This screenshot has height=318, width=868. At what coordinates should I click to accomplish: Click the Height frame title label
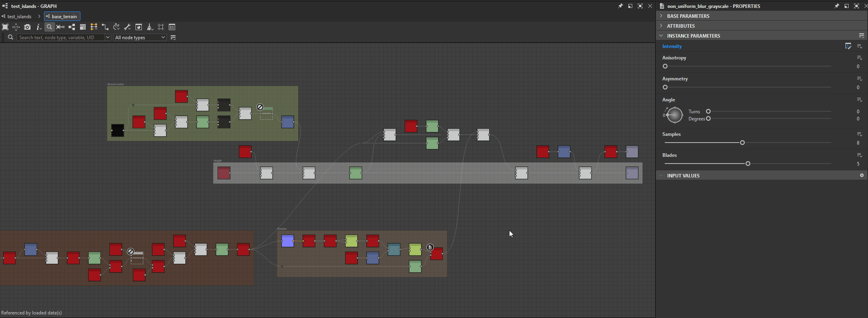coord(217,161)
